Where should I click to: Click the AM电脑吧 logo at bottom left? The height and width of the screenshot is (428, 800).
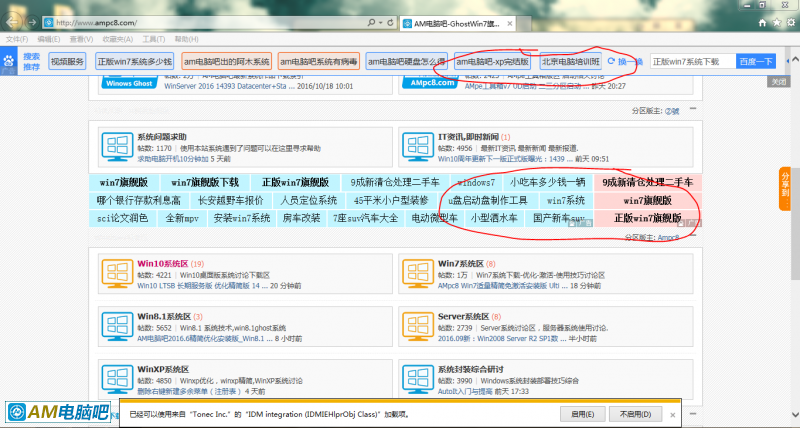pyautogui.click(x=59, y=411)
